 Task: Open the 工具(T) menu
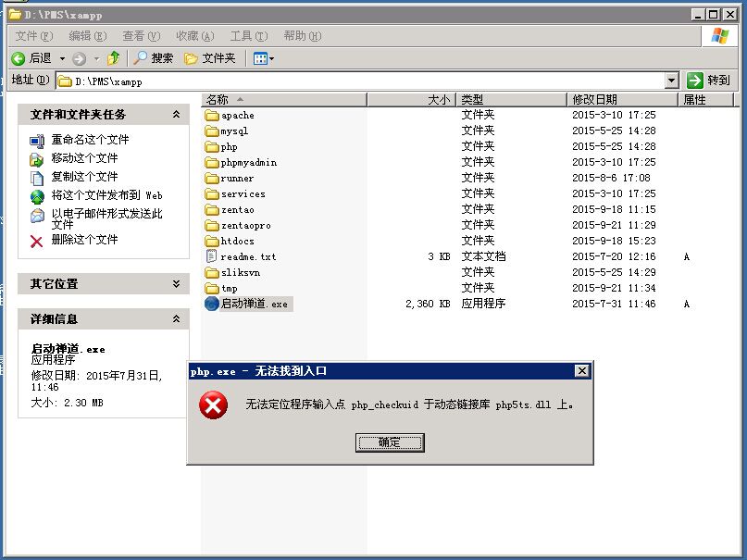click(249, 36)
